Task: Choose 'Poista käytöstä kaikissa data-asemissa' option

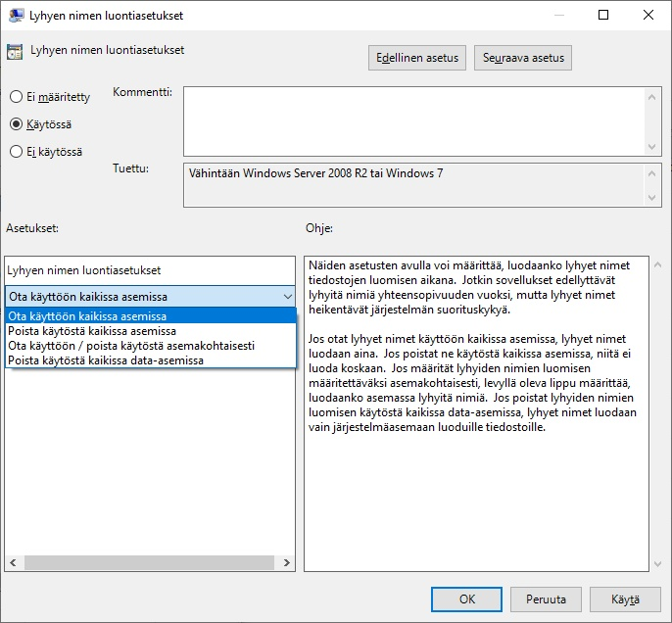Action: pos(151,359)
